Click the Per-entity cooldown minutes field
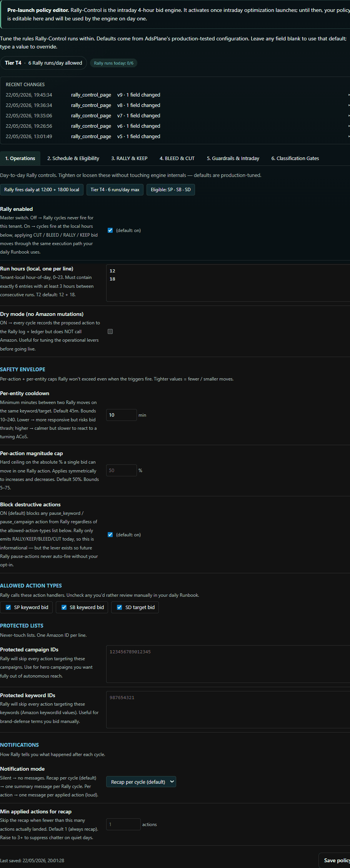This screenshot has height=868, width=350. click(121, 415)
